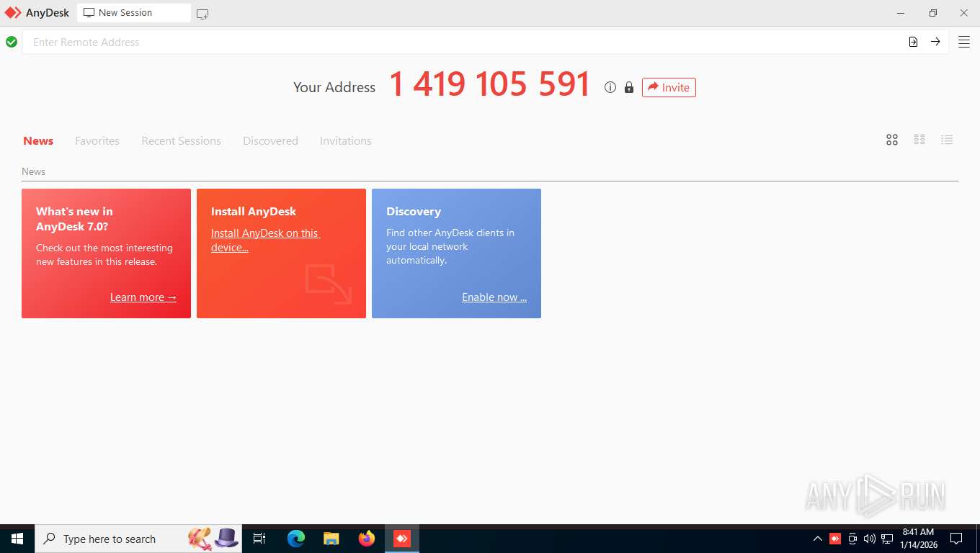Open the Favorites tab

97,141
